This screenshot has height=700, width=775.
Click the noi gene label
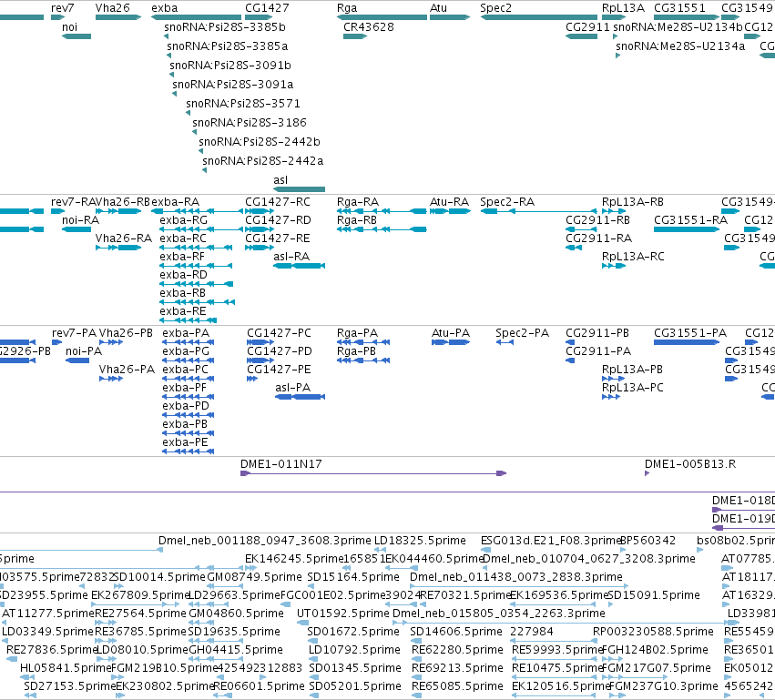pyautogui.click(x=70, y=27)
